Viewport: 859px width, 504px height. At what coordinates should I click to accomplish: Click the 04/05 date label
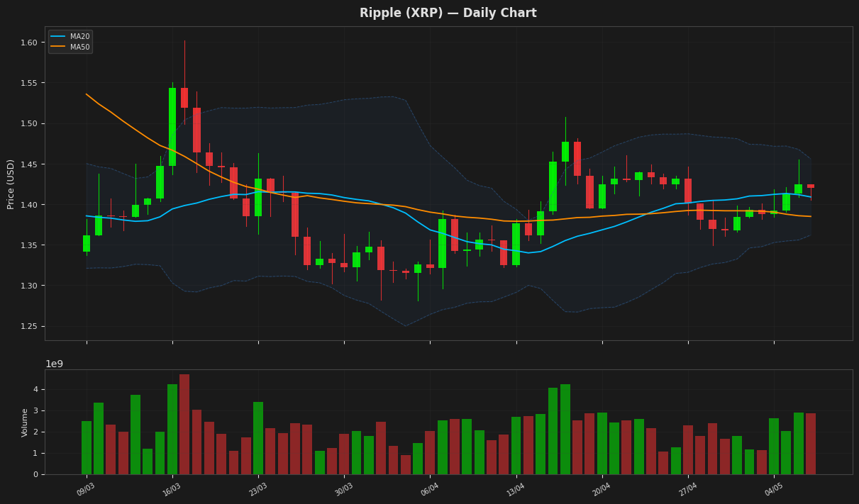tap(773, 489)
